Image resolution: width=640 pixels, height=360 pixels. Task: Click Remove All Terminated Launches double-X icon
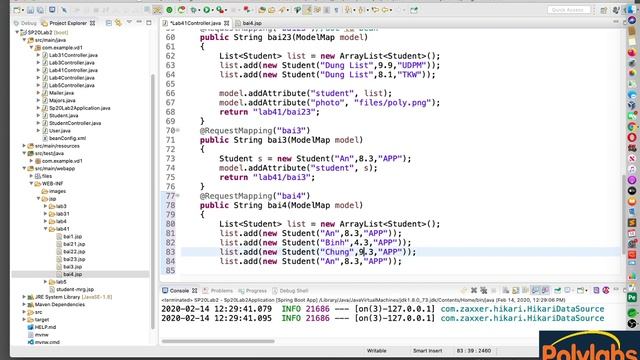click(x=484, y=290)
